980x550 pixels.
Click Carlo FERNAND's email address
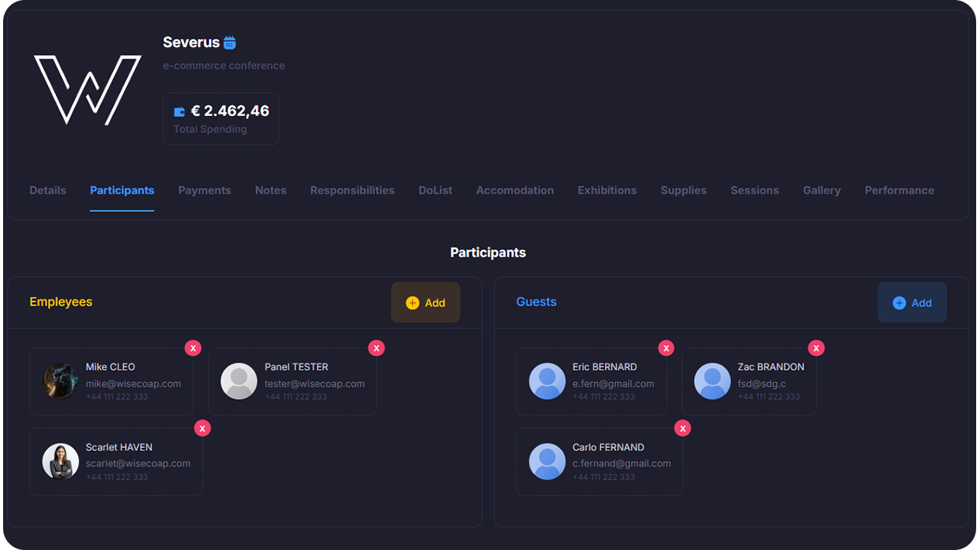click(621, 463)
